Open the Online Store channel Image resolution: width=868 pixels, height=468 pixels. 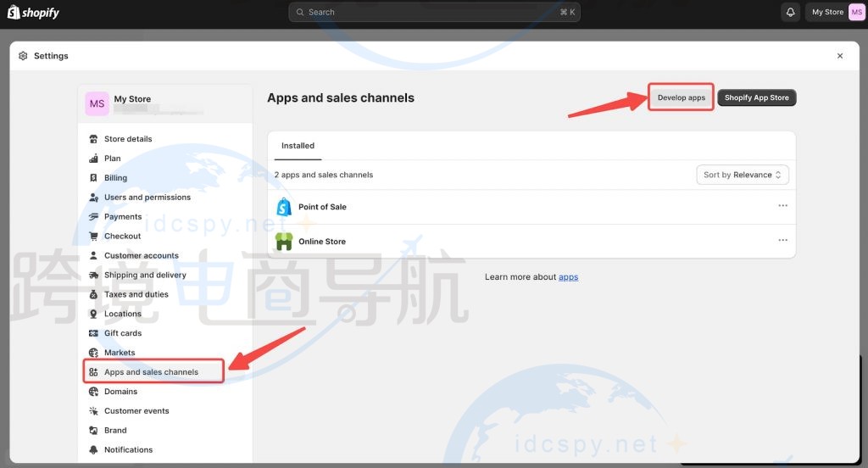[x=321, y=242]
